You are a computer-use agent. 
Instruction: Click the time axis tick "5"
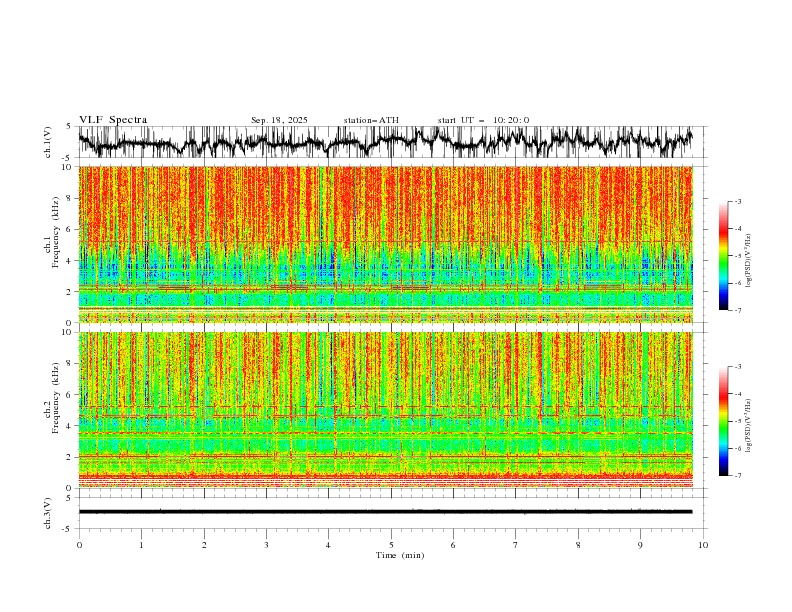(391, 545)
